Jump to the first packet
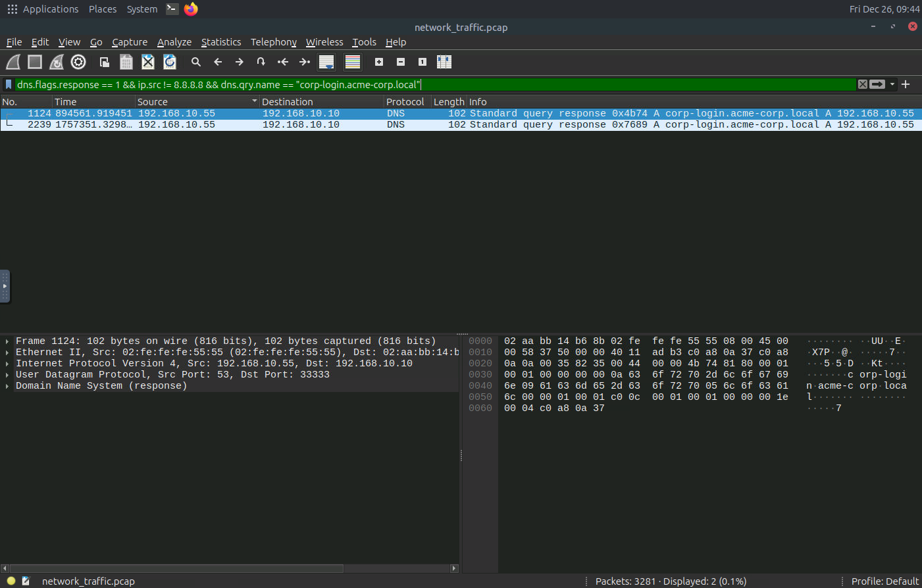 click(283, 62)
